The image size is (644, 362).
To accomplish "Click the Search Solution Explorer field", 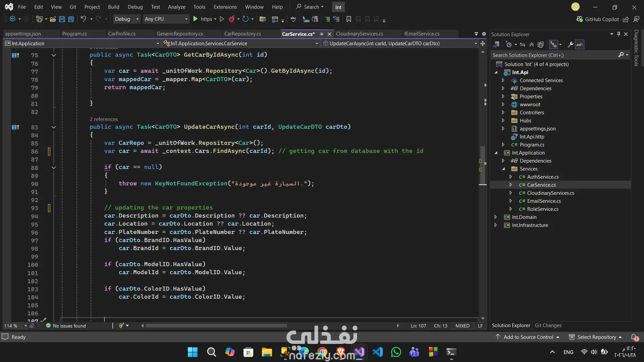I will click(553, 55).
